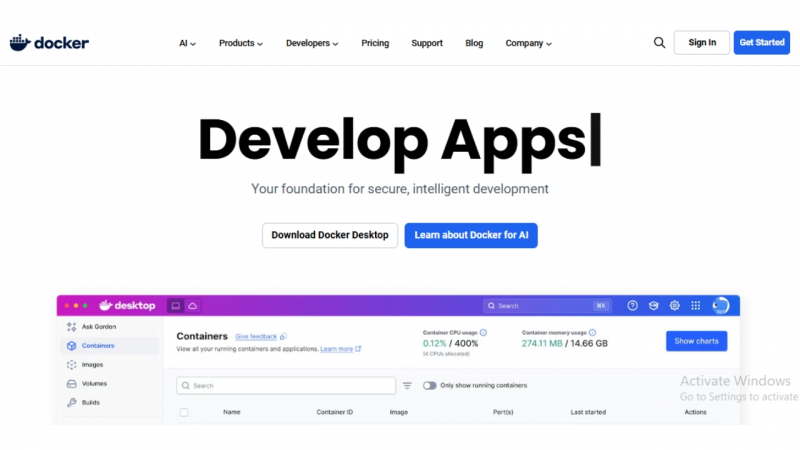Click the Show charts button
Image resolution: width=800 pixels, height=450 pixels.
696,341
